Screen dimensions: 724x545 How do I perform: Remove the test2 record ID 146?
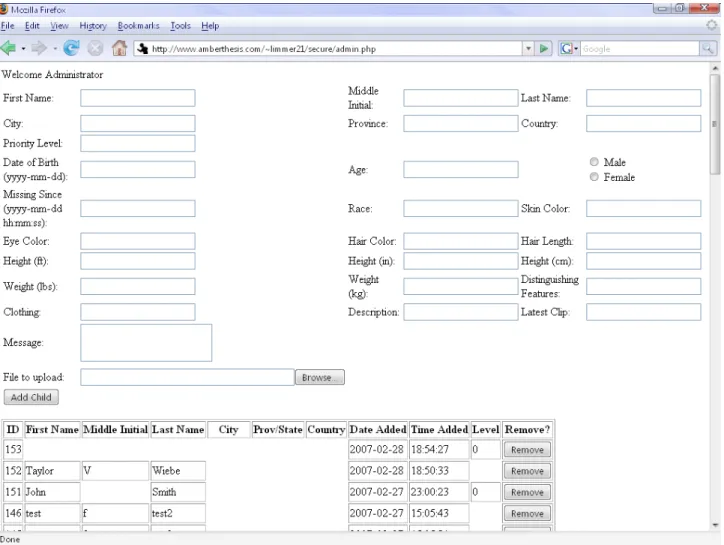click(527, 514)
